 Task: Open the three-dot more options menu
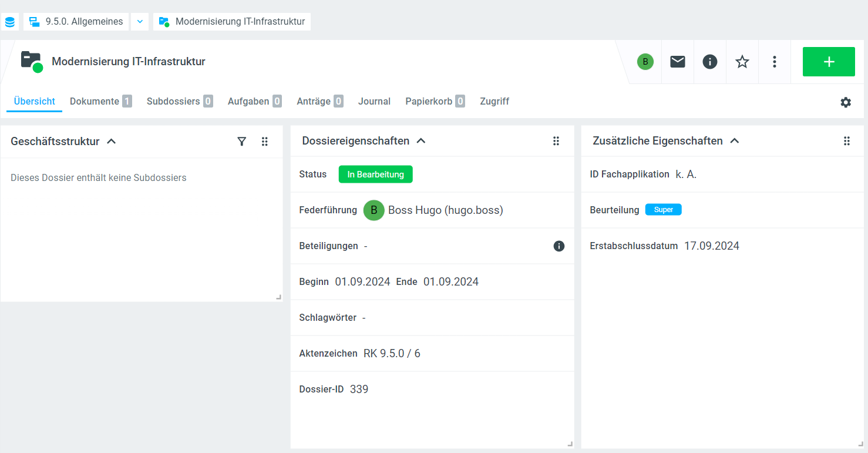(x=775, y=62)
